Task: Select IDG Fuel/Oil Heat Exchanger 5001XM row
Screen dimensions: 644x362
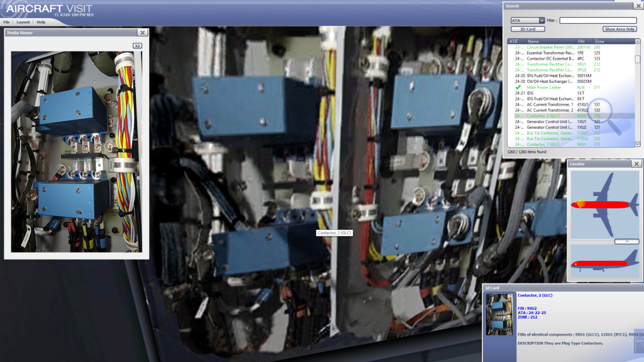Action: tap(571, 76)
